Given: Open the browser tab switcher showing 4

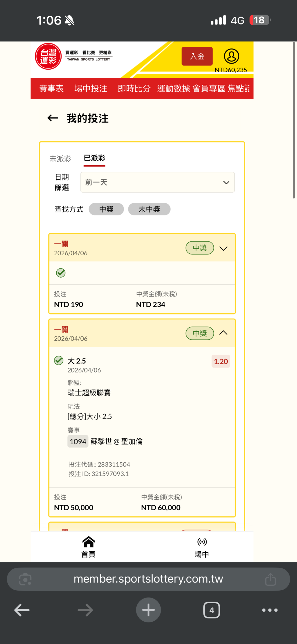Looking at the screenshot, I should click(x=211, y=610).
